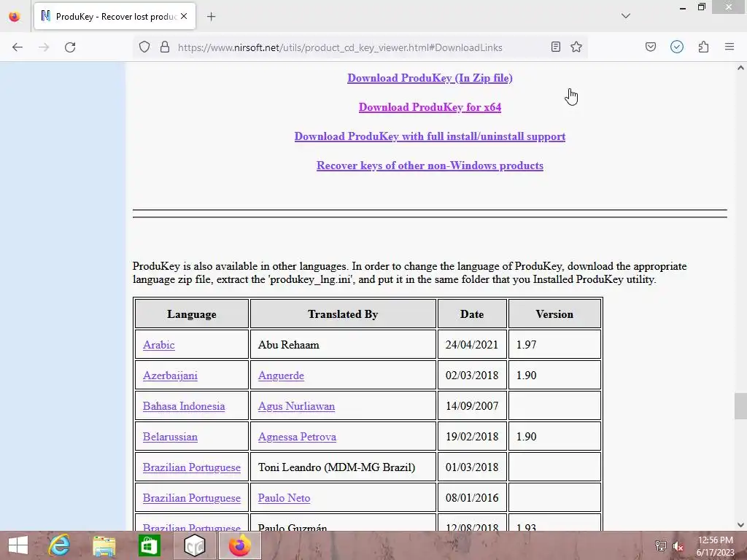Download ProduKey with full install/uninstall support
Screen dimensions: 747x560
[430, 136]
